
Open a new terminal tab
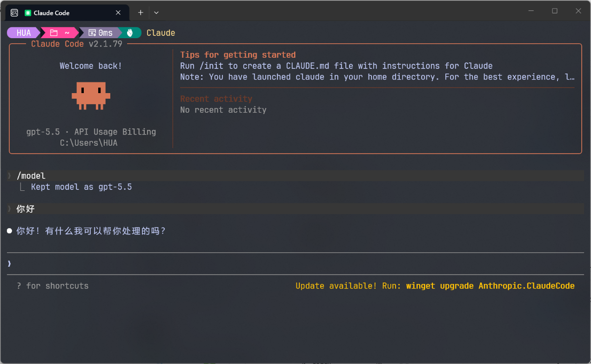(141, 13)
